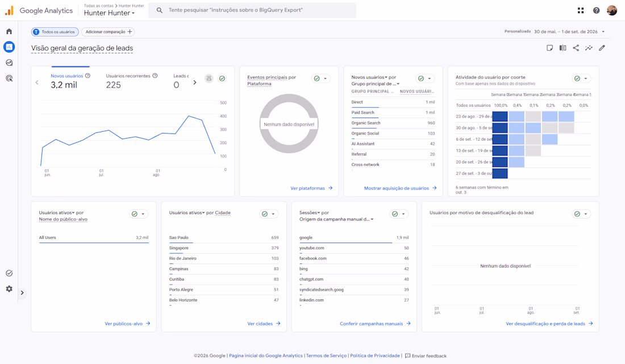Customize the report with the pencil icon
Viewport: 625px width, 364px height.
click(602, 48)
